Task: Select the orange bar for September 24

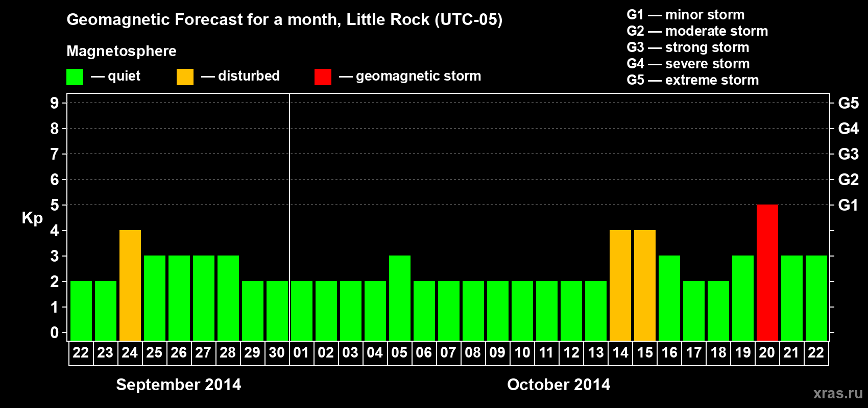Action: coord(130,285)
